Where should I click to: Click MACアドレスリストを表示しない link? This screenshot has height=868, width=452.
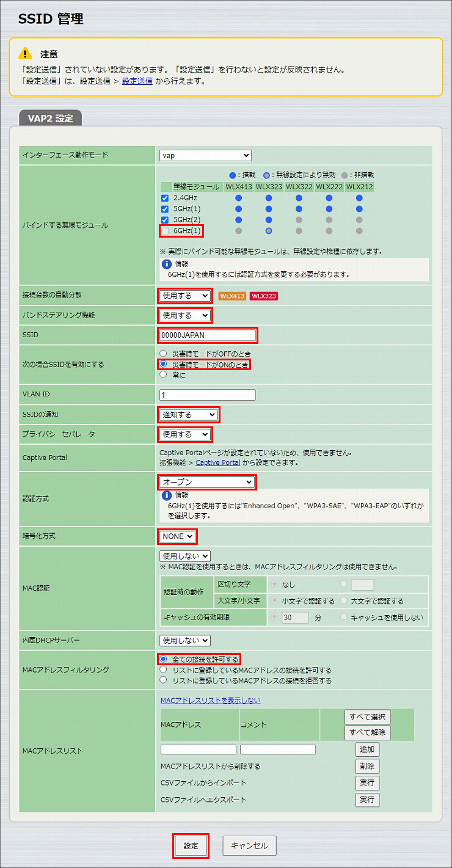tap(210, 701)
